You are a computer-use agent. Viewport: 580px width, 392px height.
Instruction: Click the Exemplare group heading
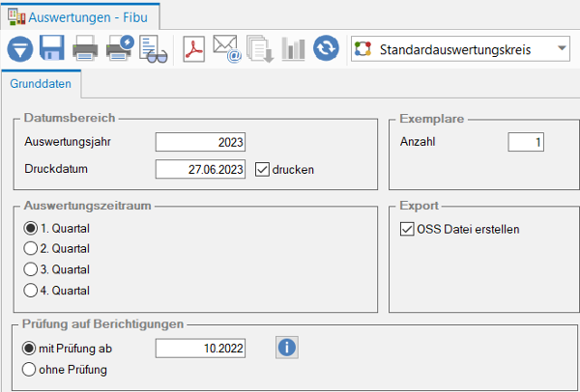(432, 119)
